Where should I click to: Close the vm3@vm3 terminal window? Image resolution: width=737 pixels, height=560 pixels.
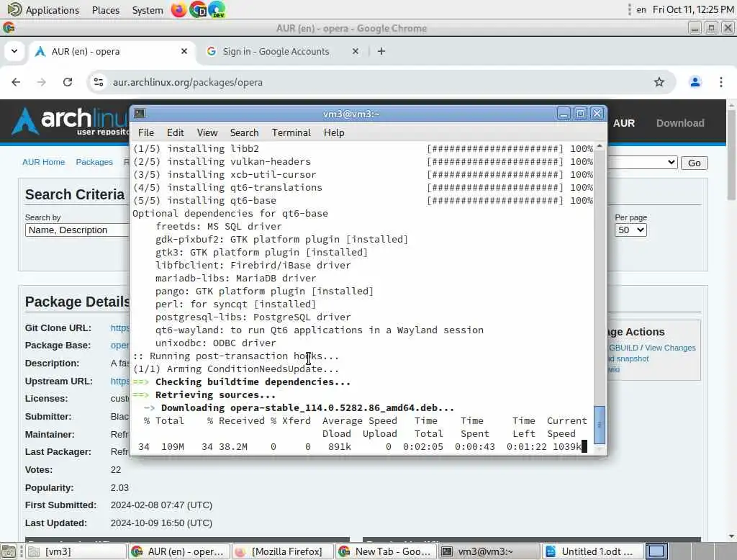tap(597, 113)
